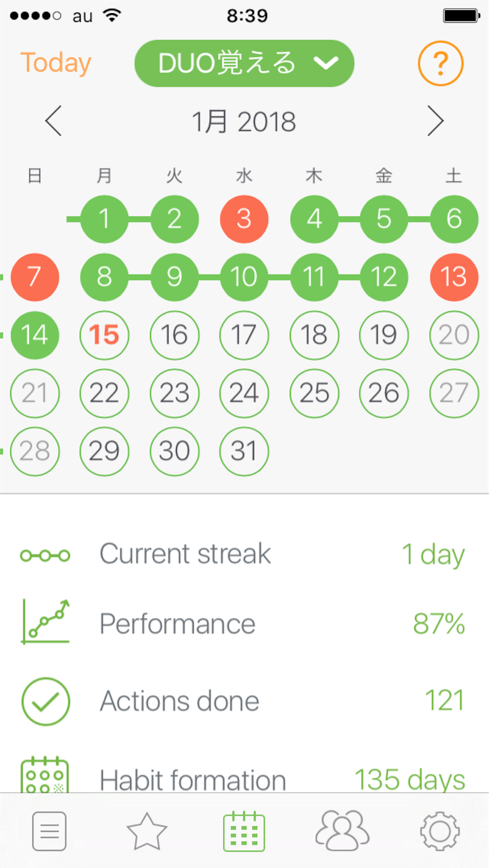Open the community people tab icon
This screenshot has height=868, width=489.
point(342,830)
